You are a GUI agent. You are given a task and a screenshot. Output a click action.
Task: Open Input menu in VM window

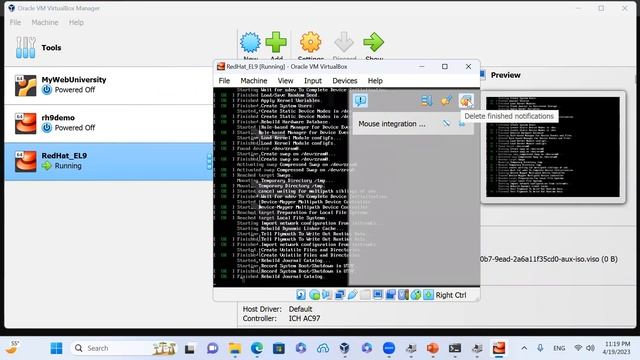[x=313, y=81]
